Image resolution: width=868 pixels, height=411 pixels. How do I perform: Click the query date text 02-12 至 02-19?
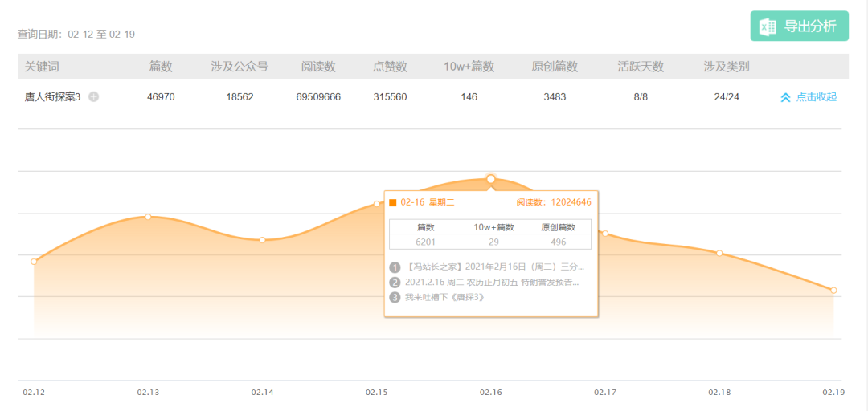101,35
